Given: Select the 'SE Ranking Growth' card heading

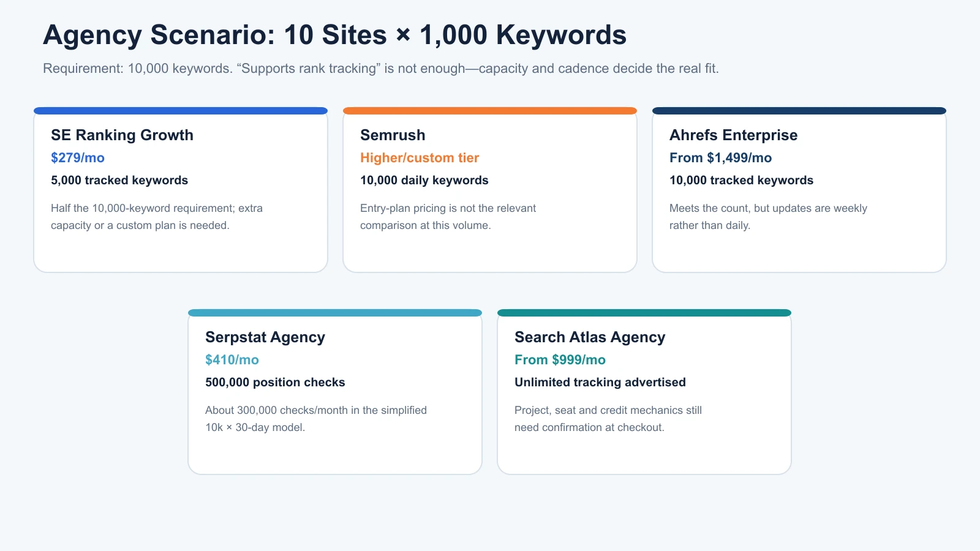Looking at the screenshot, I should tap(122, 135).
